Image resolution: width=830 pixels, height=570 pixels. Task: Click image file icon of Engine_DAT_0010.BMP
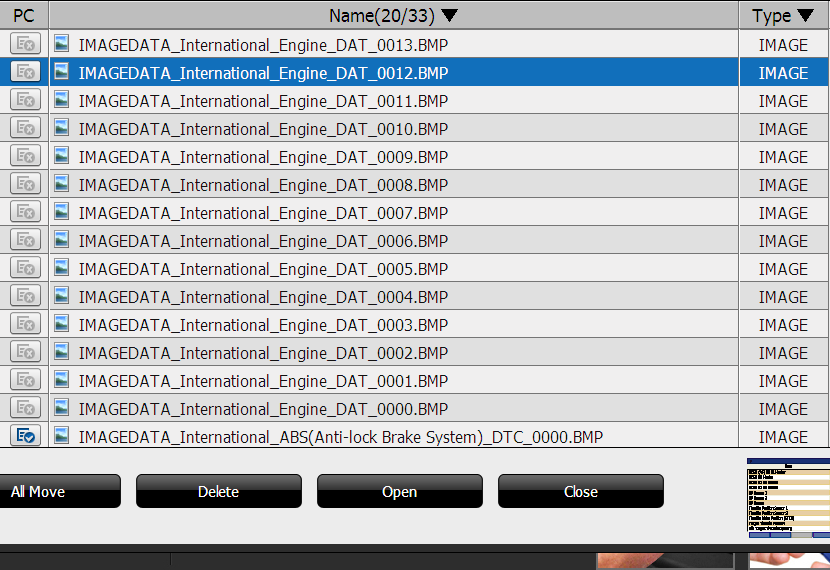[62, 128]
